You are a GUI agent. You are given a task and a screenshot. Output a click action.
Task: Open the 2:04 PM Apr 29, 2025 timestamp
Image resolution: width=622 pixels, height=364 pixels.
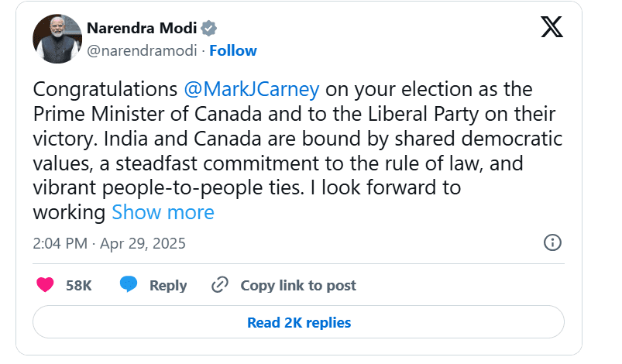[109, 243]
